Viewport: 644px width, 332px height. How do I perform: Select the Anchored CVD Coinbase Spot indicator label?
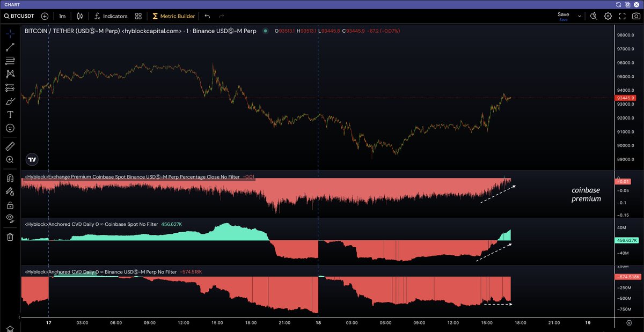point(91,224)
